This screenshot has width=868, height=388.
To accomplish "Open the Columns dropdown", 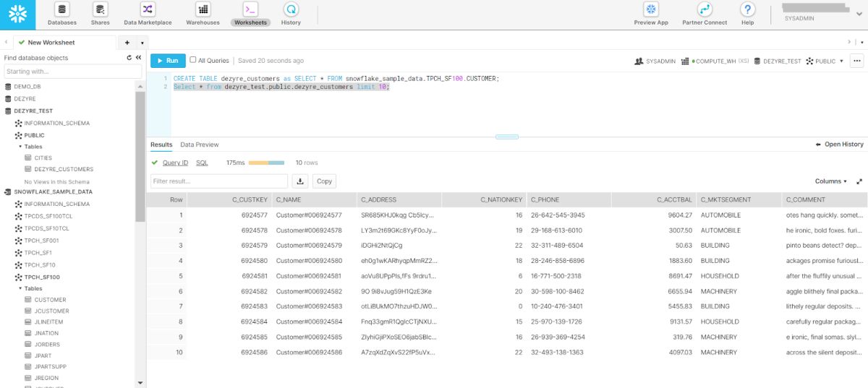I will point(831,181).
